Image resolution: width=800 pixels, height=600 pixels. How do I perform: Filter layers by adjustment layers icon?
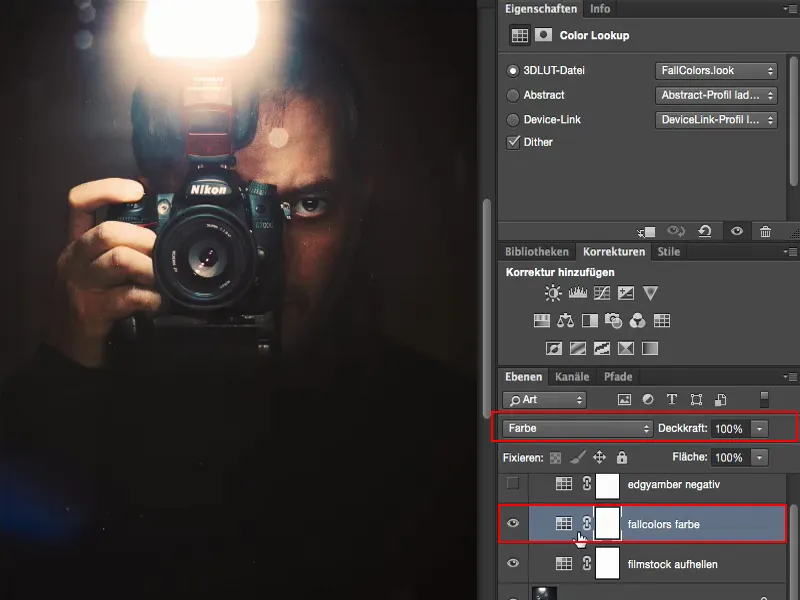pyautogui.click(x=648, y=399)
